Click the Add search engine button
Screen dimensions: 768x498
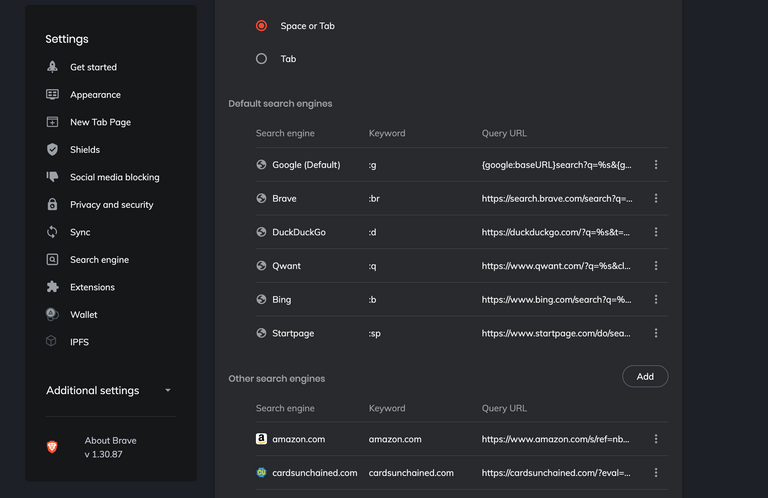point(645,376)
